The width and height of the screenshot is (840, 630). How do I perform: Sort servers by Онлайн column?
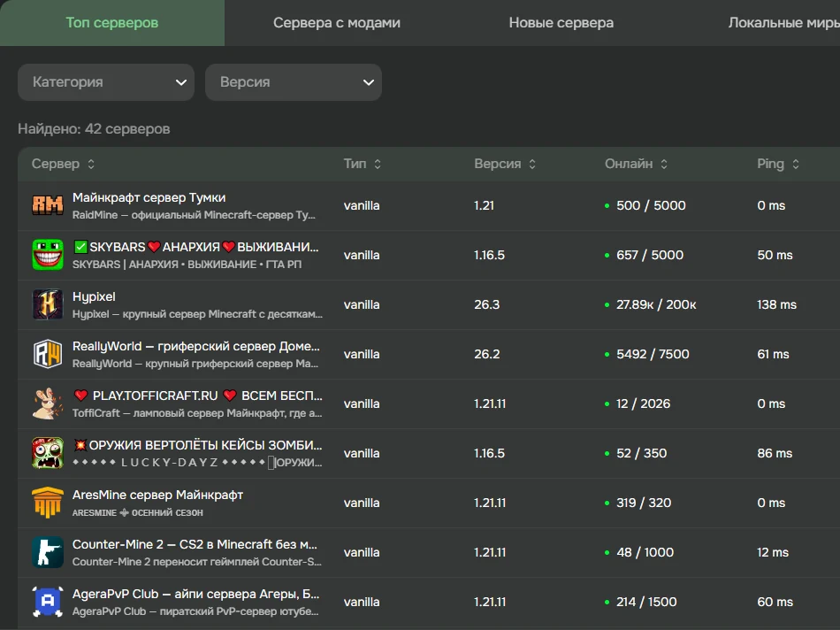coord(637,164)
